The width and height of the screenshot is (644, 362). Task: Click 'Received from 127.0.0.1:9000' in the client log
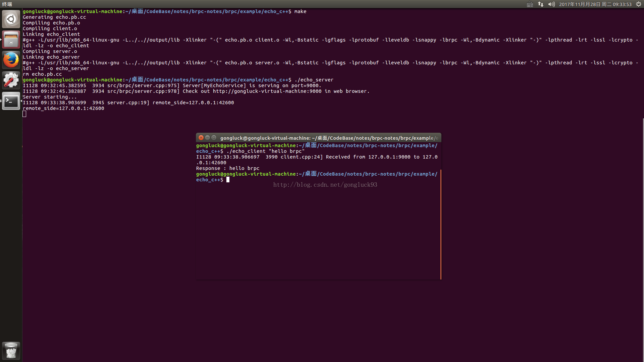[368, 157]
